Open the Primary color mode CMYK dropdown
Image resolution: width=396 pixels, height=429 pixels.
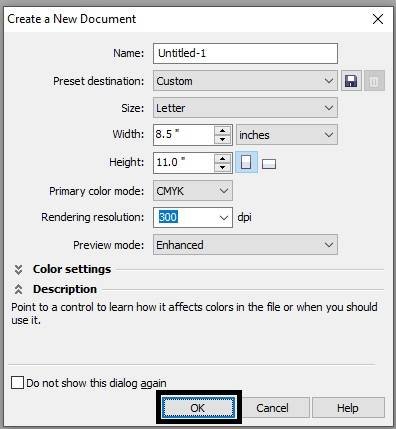coord(193,191)
